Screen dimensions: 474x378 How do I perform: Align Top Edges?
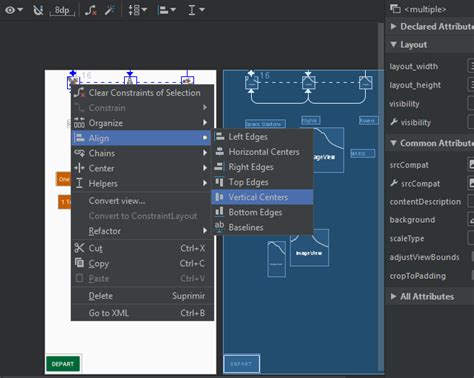(262, 182)
